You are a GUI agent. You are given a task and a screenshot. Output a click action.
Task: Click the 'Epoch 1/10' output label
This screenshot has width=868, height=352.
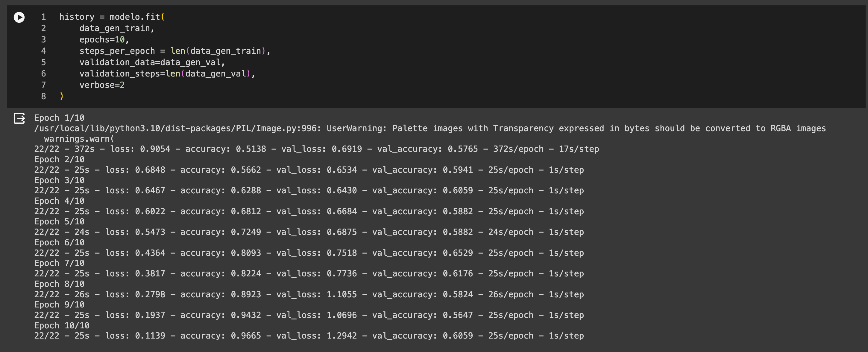coord(59,118)
